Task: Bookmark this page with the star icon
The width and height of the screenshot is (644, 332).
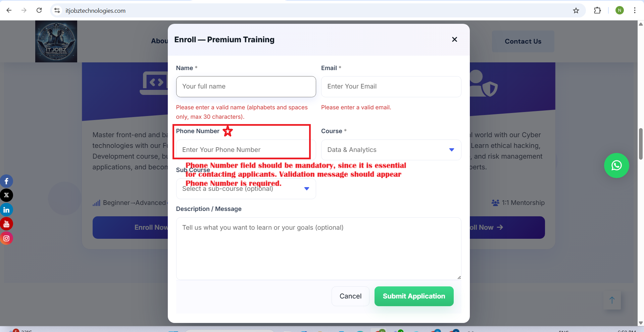Action: (576, 11)
